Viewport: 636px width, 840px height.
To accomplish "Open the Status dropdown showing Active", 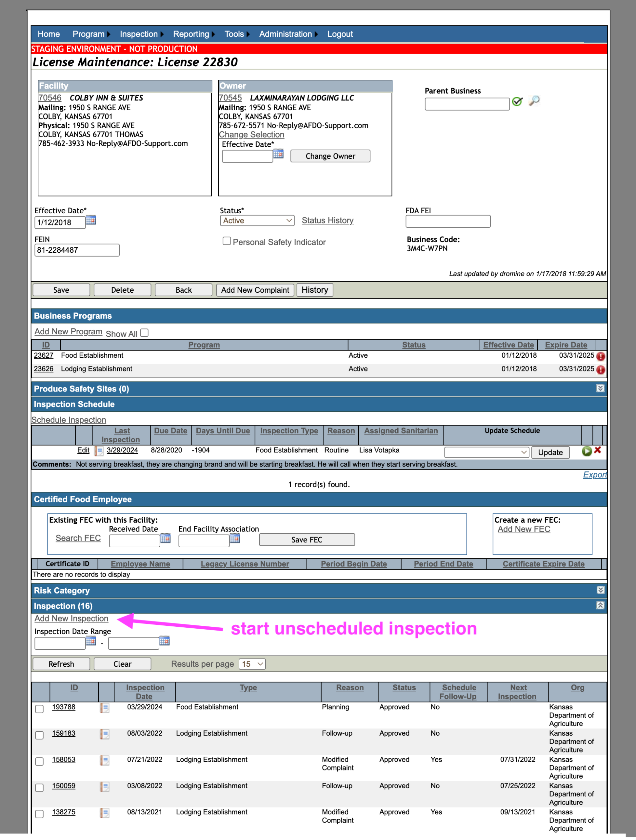I will coord(257,220).
